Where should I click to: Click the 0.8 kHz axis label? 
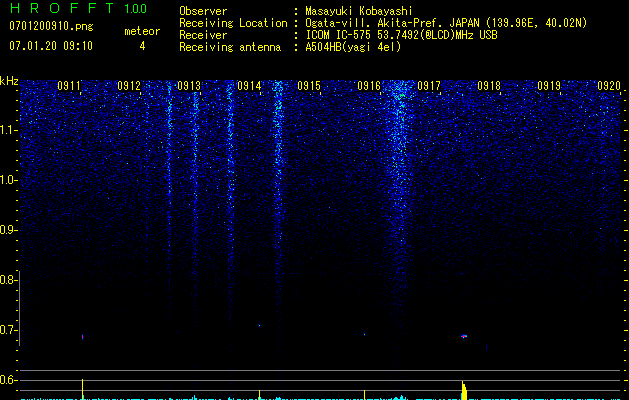coord(8,280)
